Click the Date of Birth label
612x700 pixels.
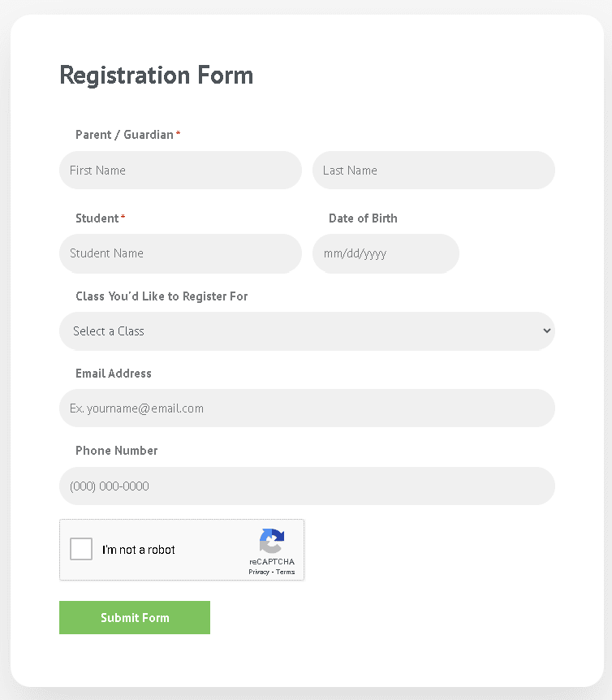tap(363, 218)
